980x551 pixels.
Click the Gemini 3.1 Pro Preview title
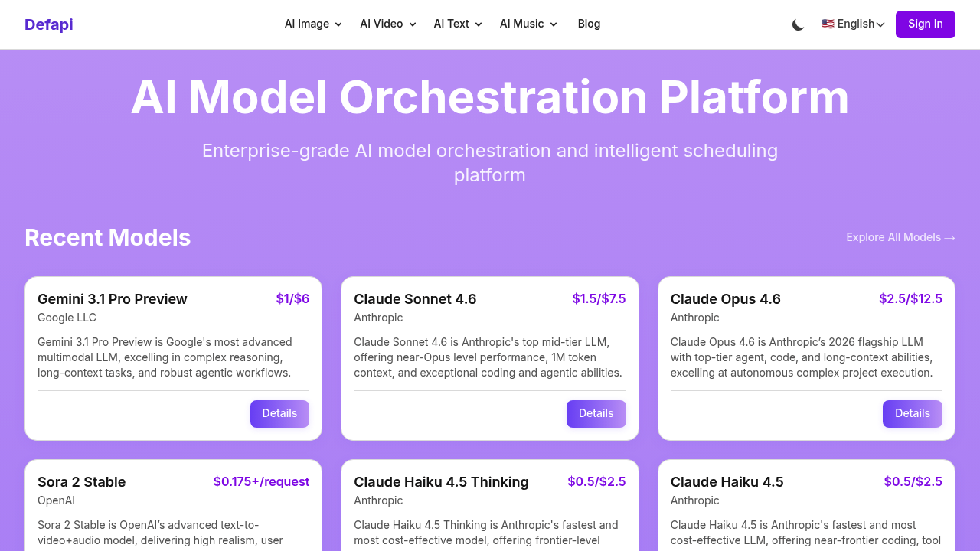(113, 299)
